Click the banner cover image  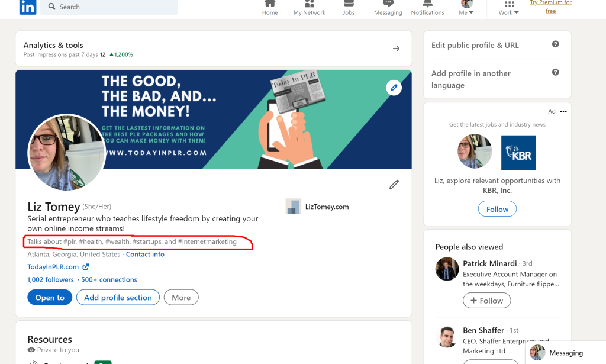[x=213, y=120]
